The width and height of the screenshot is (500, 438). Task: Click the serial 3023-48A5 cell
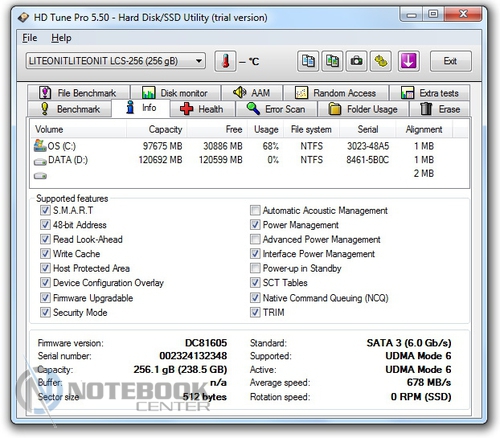click(x=368, y=146)
